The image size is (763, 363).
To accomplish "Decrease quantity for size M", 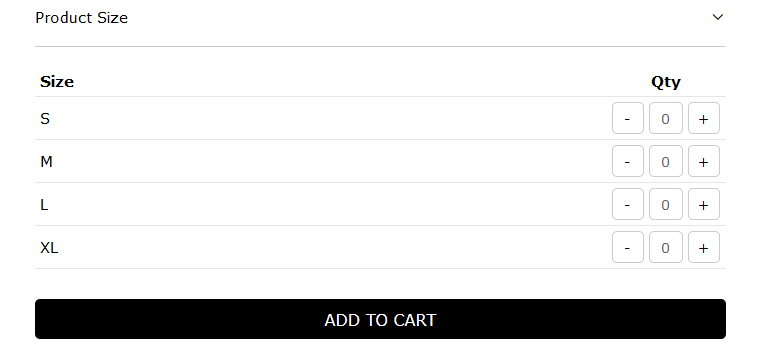I will point(628,161).
